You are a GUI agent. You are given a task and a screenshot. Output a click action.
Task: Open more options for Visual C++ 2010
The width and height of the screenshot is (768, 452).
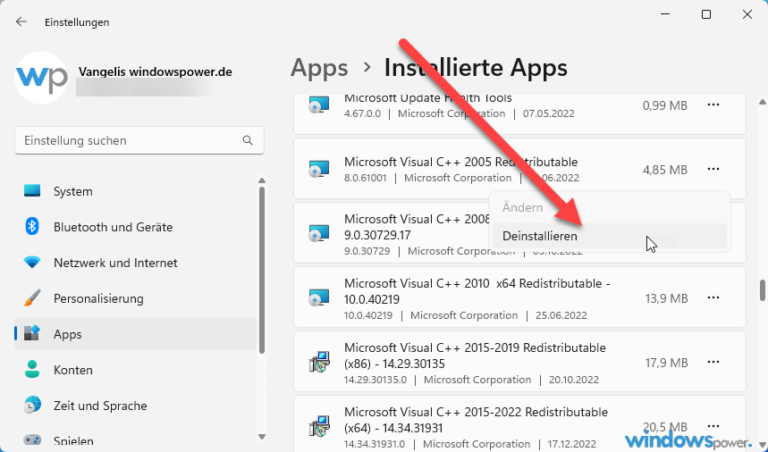pos(713,298)
